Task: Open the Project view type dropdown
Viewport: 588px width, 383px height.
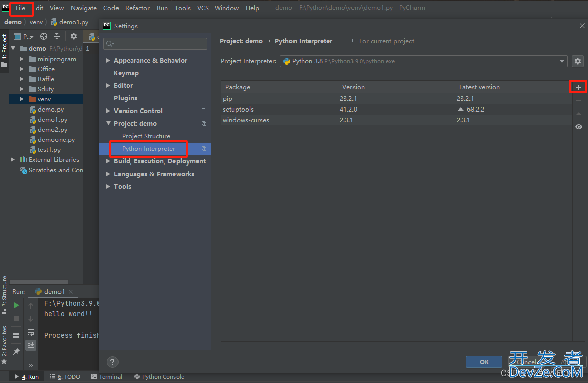Action: 24,36
